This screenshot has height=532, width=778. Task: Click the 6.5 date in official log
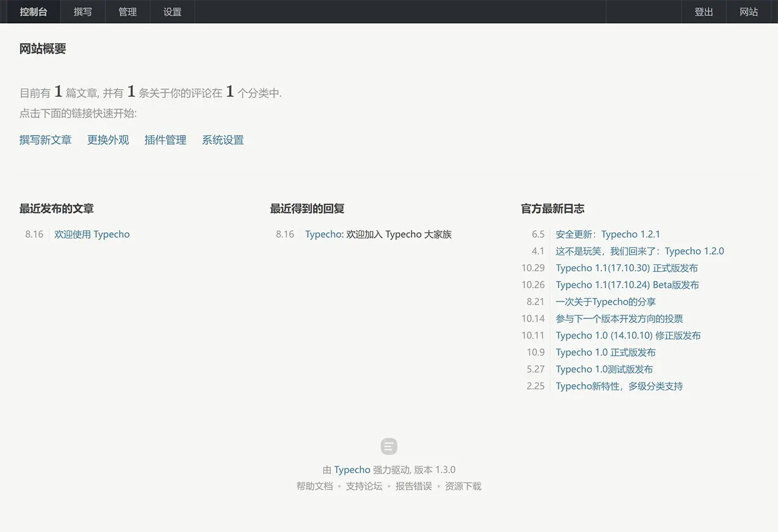[538, 234]
